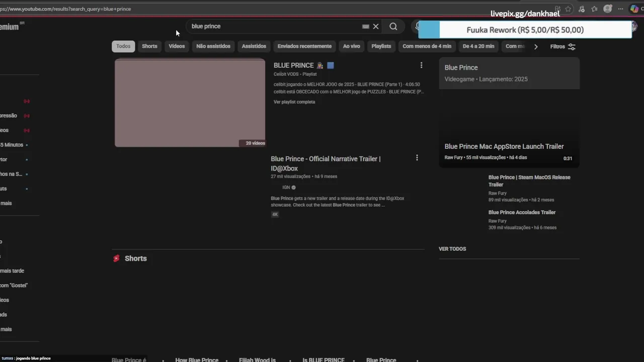Click the 0:31 duration on the Mac trailer
This screenshot has width=644, height=362.
point(568,158)
